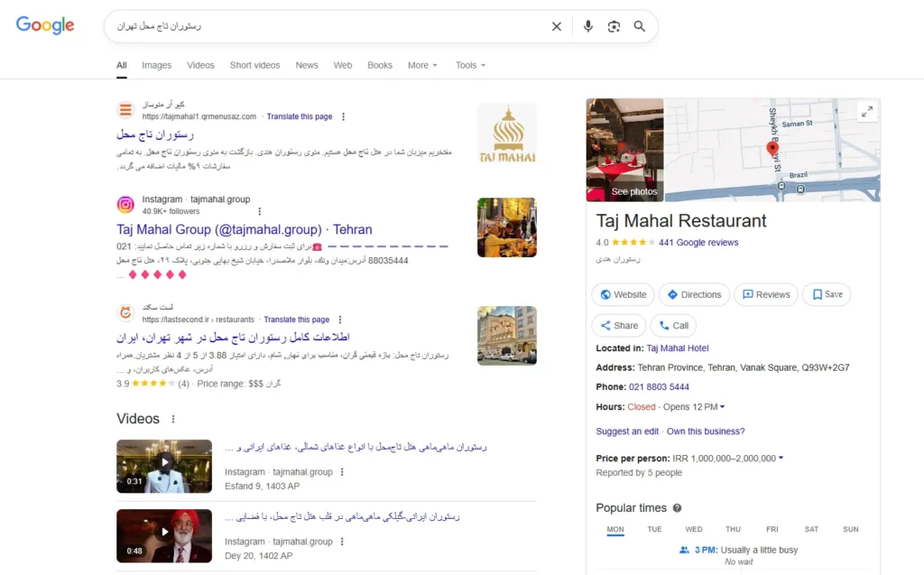Expand the map with the fullscreen arrows icon
This screenshot has width=924, height=575.
(866, 111)
